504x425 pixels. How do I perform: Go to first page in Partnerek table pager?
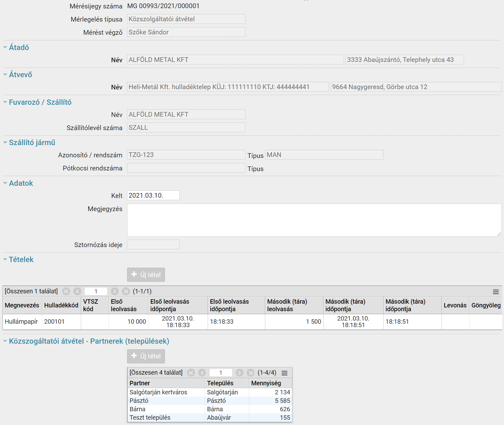191,373
